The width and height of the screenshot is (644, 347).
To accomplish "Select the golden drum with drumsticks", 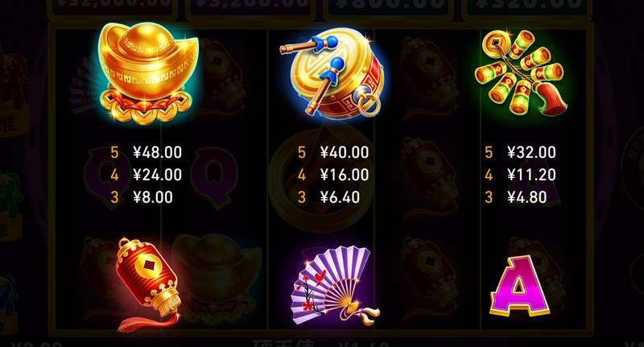I will coord(334,72).
